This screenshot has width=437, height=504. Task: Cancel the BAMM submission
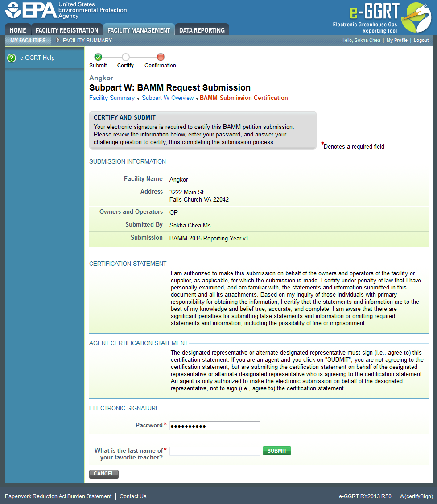[103, 474]
